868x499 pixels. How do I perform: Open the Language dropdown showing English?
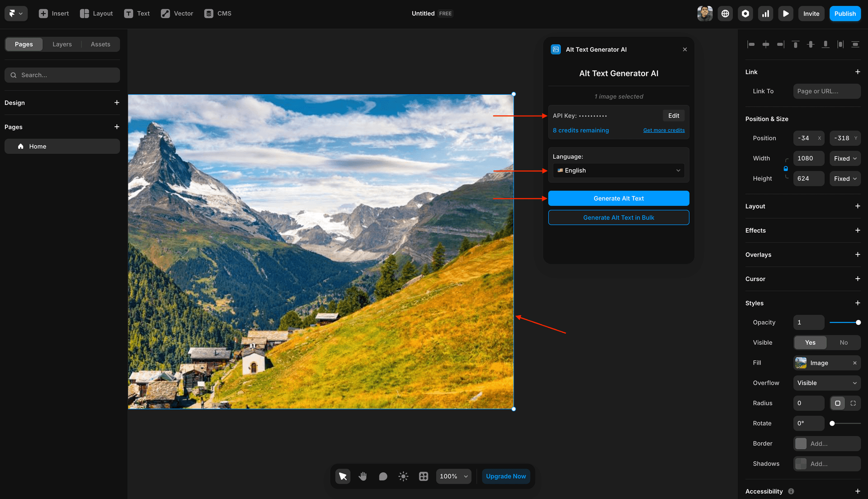(618, 171)
